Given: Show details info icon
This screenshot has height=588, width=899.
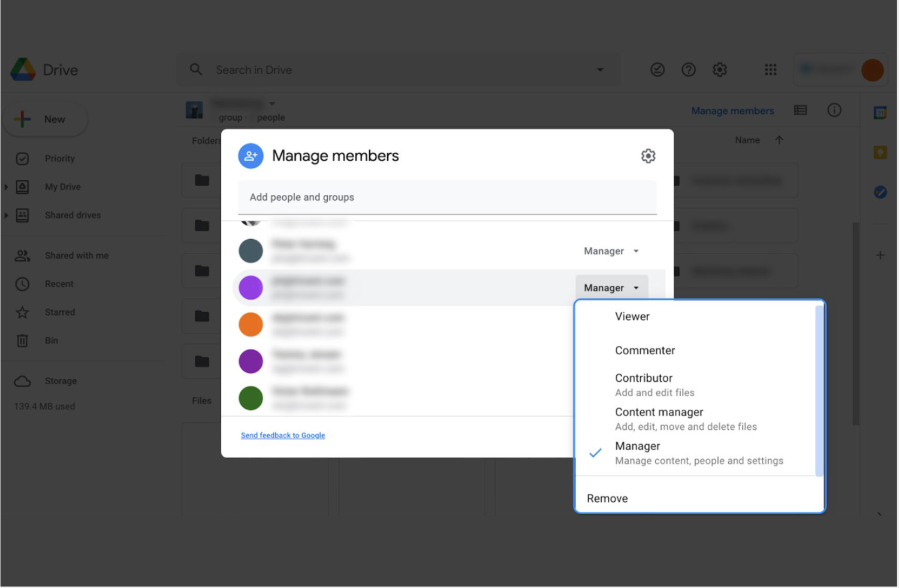Looking at the screenshot, I should click(x=834, y=110).
